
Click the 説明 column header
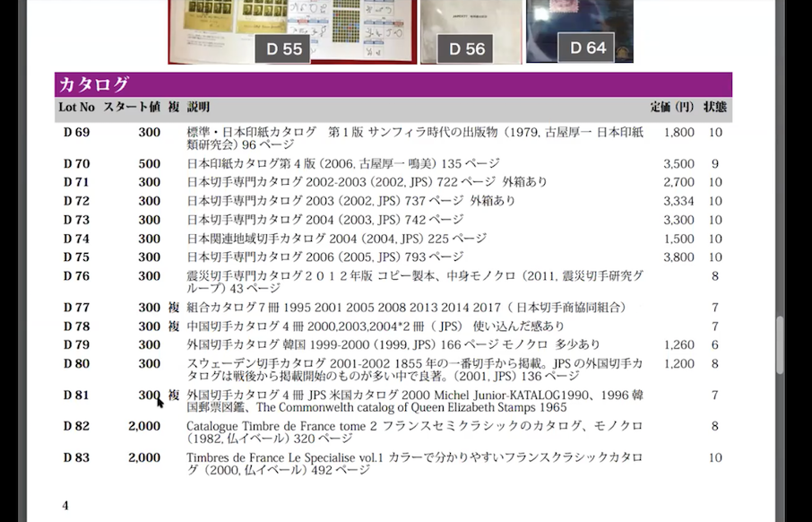point(198,107)
